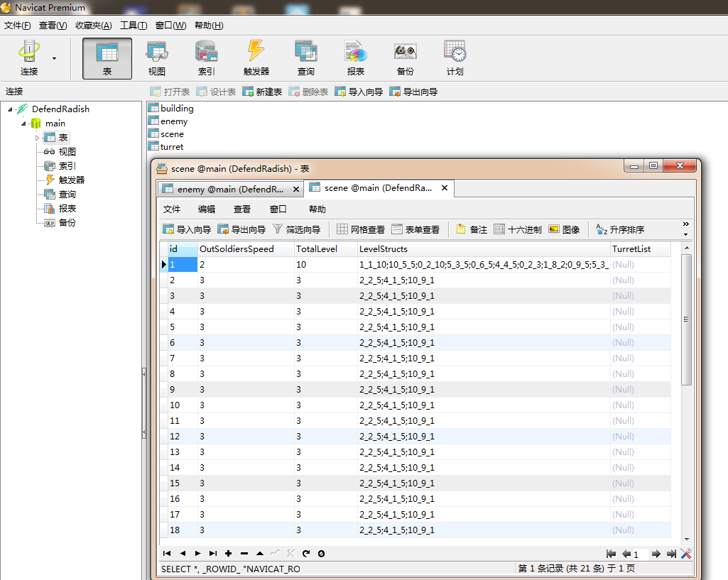Switch to Grid View (网格查看)
The height and width of the screenshot is (580, 728).
pyautogui.click(x=361, y=229)
